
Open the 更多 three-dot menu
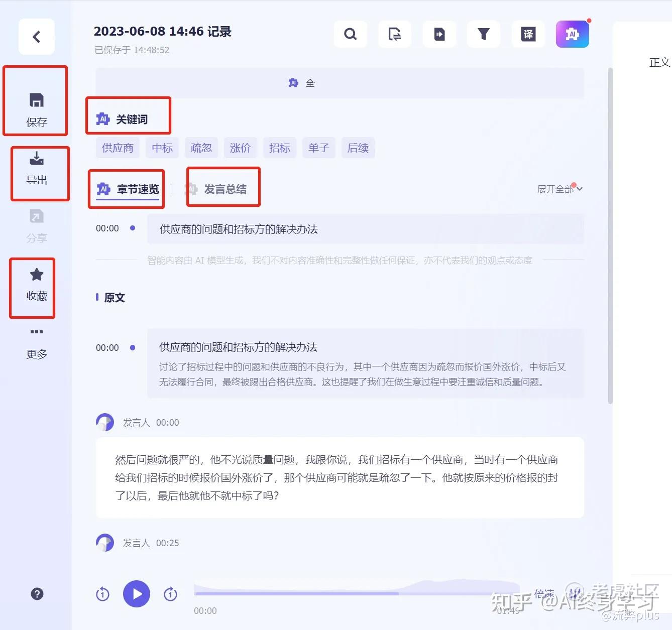tap(37, 332)
